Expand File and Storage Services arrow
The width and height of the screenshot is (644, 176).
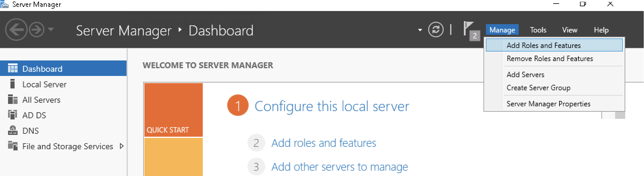pyautogui.click(x=121, y=146)
